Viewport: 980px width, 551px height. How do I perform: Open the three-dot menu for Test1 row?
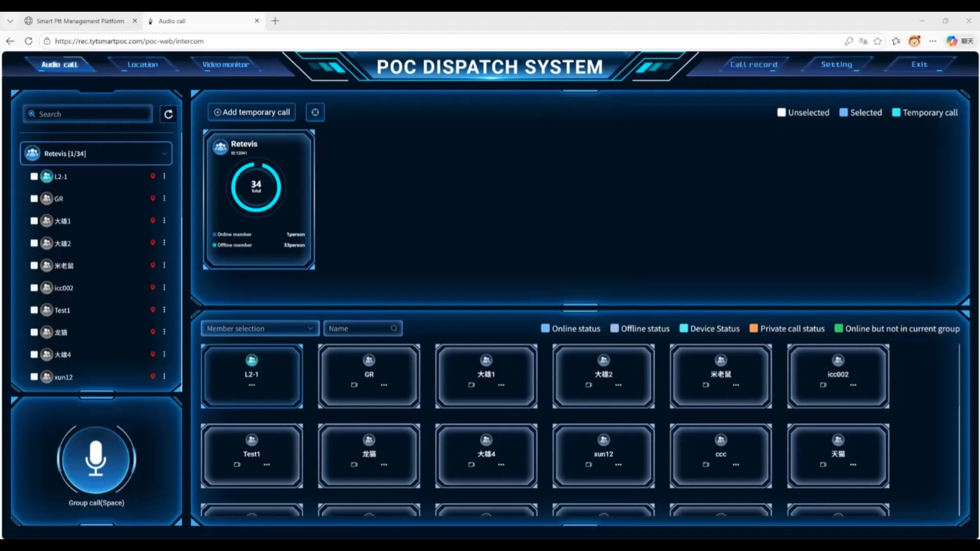click(164, 310)
